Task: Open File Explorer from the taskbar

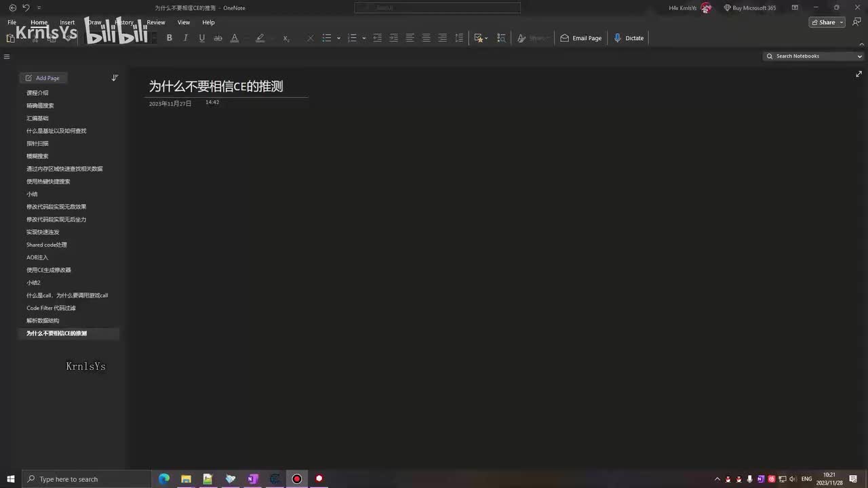Action: pyautogui.click(x=186, y=479)
